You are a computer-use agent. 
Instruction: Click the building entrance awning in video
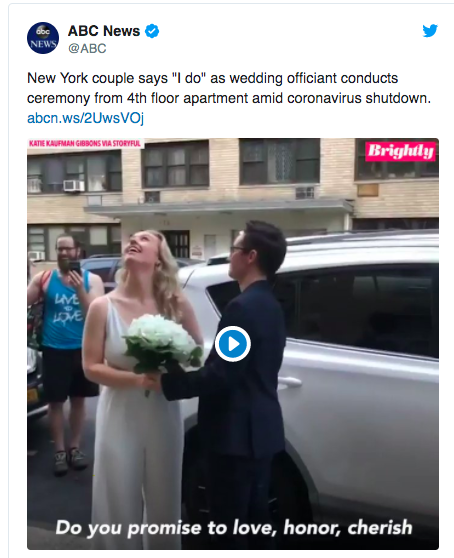point(219,207)
